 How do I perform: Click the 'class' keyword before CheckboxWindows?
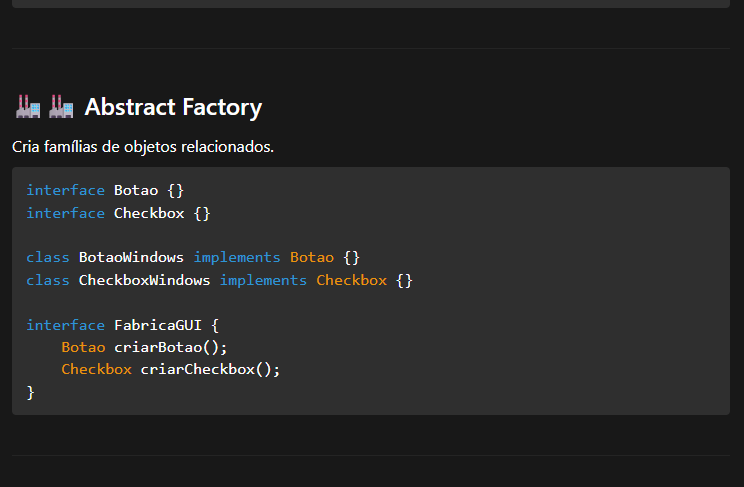48,280
